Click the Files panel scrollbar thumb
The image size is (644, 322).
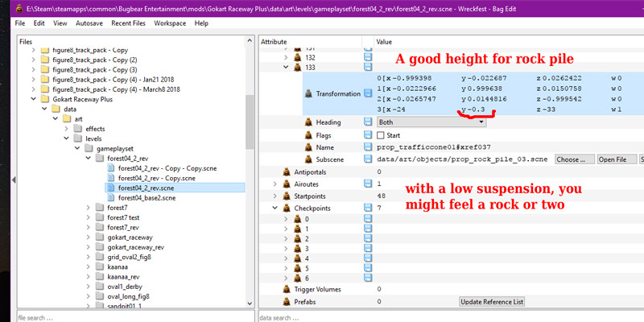click(x=250, y=122)
